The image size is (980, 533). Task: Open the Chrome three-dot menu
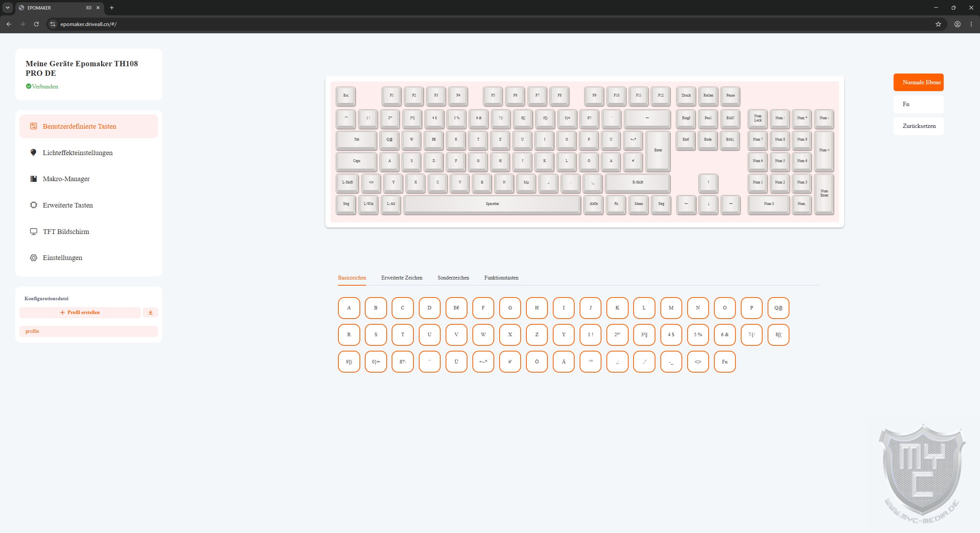[x=971, y=24]
